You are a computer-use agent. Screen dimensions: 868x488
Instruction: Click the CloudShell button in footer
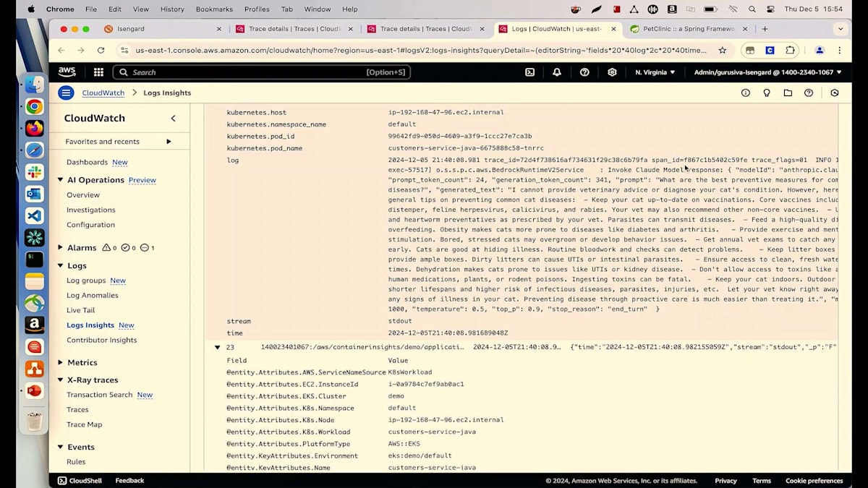[x=80, y=481]
